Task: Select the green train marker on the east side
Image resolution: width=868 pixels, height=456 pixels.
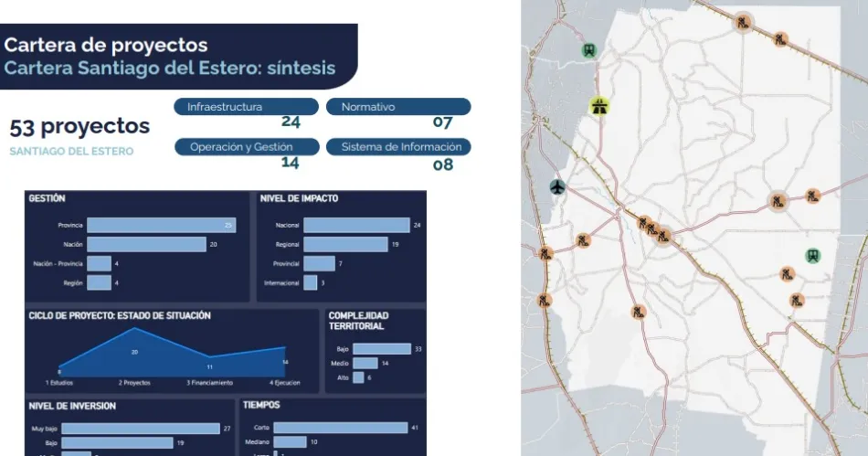Action: coord(811,255)
